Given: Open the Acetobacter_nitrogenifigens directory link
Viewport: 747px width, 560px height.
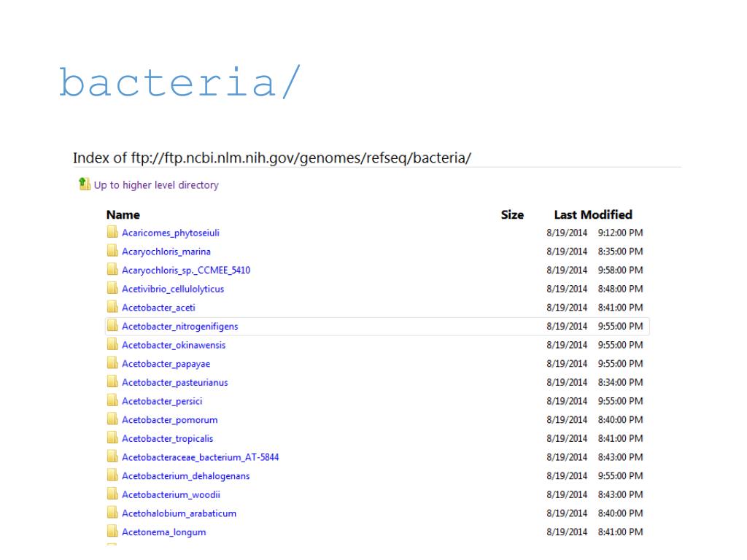Looking at the screenshot, I should [x=180, y=326].
